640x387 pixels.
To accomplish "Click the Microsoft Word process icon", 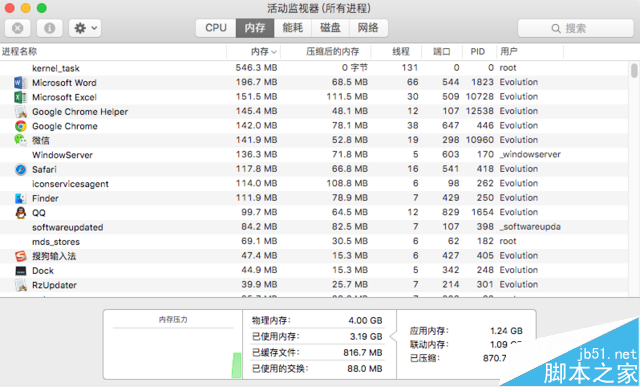I will pyautogui.click(x=20, y=83).
